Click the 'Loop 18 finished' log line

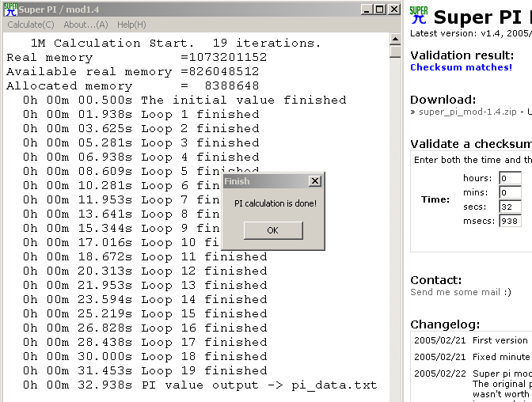tap(145, 356)
